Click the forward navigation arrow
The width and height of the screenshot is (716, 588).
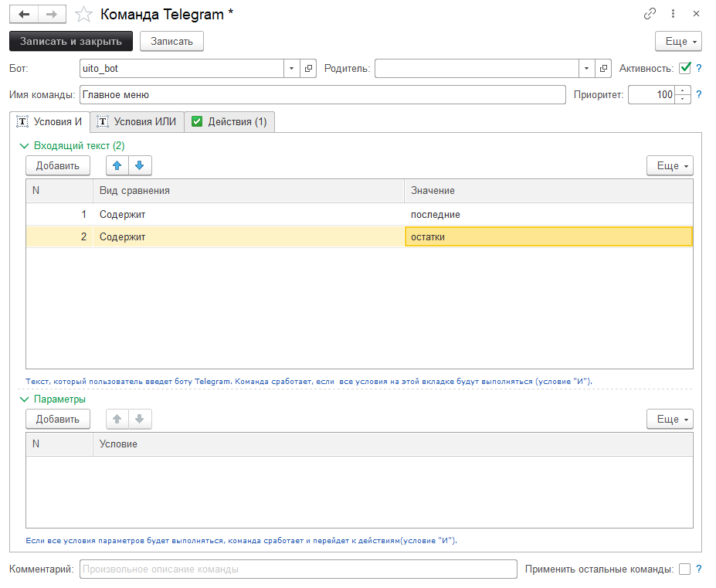(x=52, y=14)
